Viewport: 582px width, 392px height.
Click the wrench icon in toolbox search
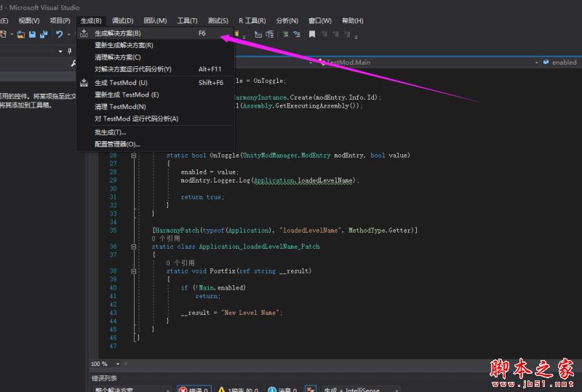click(x=73, y=63)
